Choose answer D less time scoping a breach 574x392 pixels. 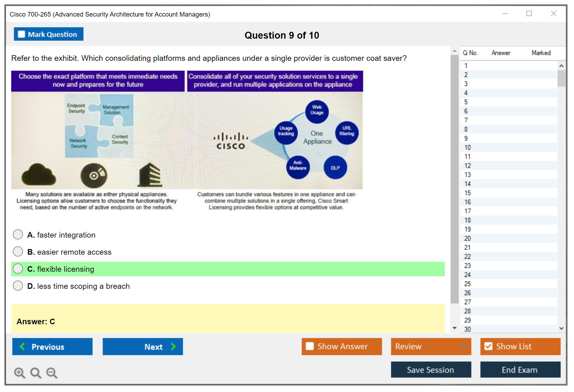point(18,286)
